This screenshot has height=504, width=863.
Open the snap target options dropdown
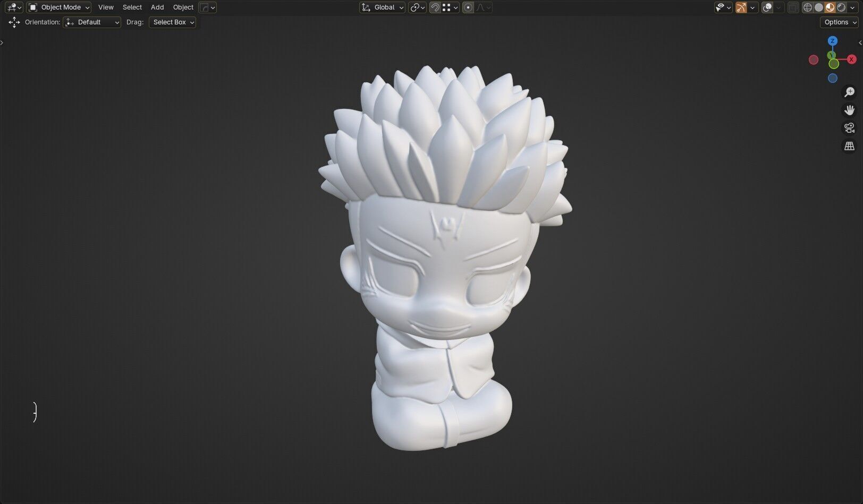tap(451, 7)
